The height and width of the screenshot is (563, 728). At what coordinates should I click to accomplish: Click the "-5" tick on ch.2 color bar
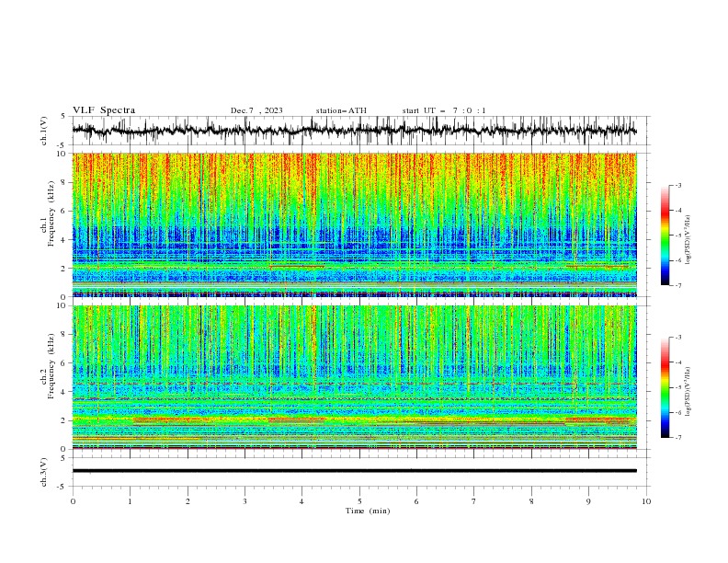click(x=677, y=387)
